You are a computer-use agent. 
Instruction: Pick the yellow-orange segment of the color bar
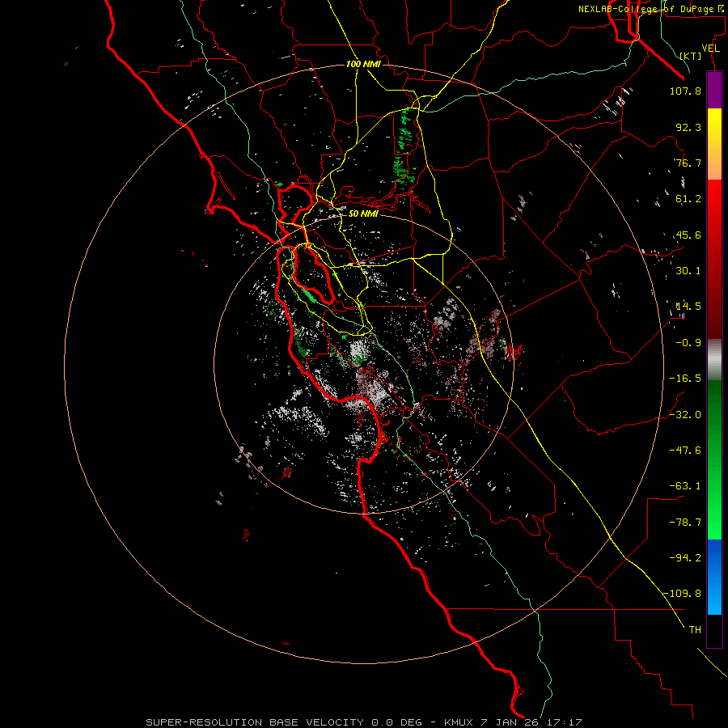point(714,144)
